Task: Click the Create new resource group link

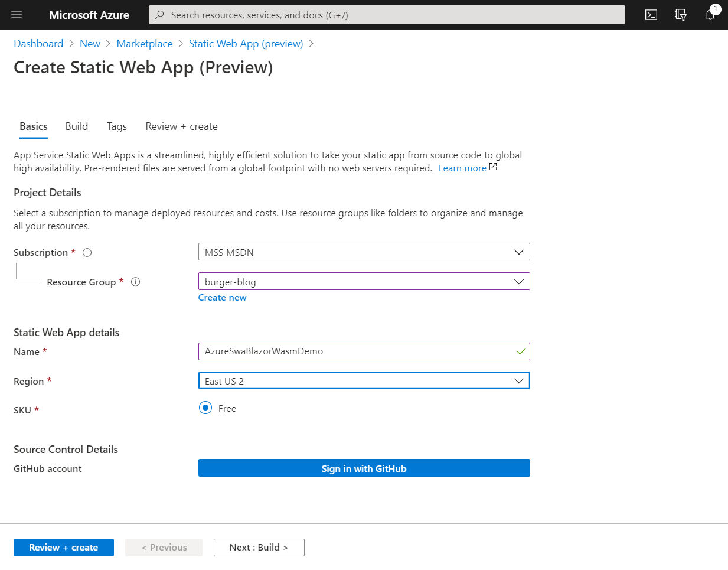Action: coord(222,298)
